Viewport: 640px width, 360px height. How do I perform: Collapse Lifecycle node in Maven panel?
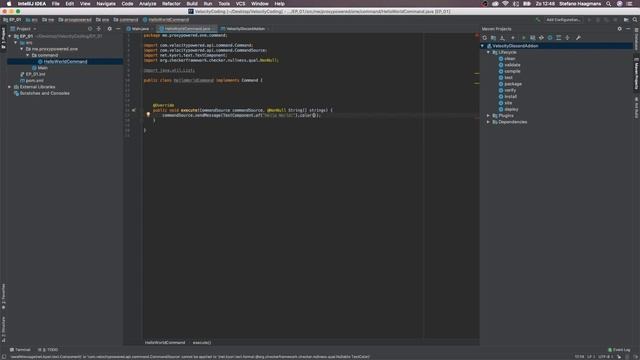(x=488, y=52)
